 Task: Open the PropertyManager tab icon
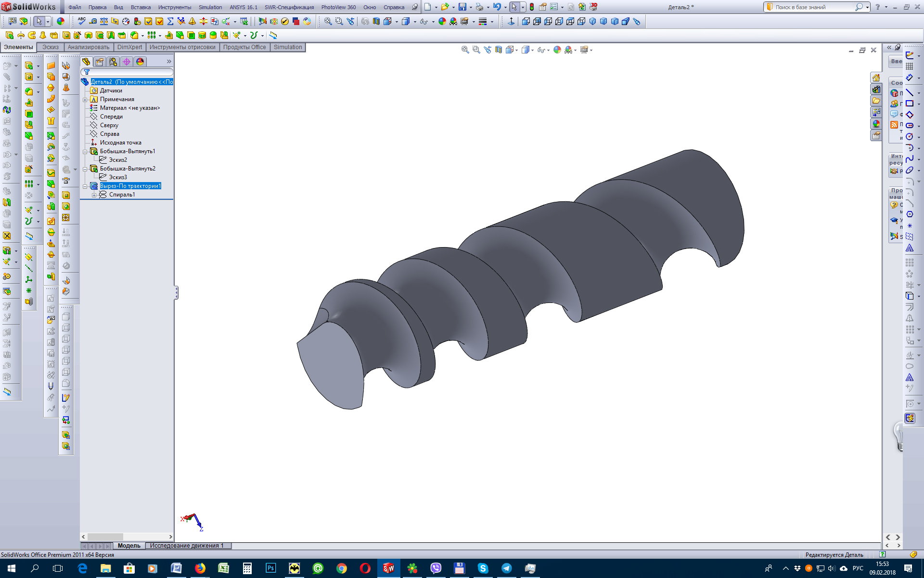point(100,62)
